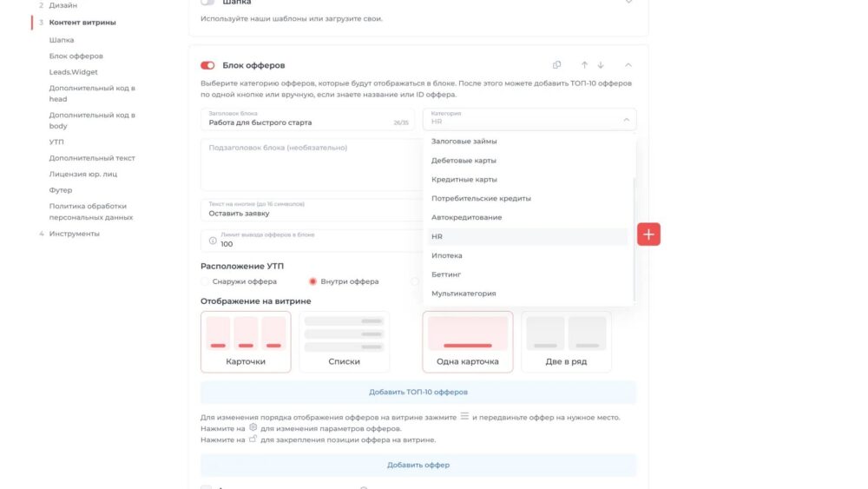
Task: Choose the Карточки layout thumbnail
Action: [x=246, y=341]
